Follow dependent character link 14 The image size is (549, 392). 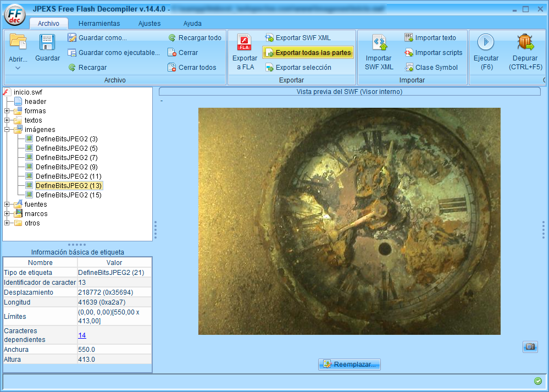pos(82,335)
